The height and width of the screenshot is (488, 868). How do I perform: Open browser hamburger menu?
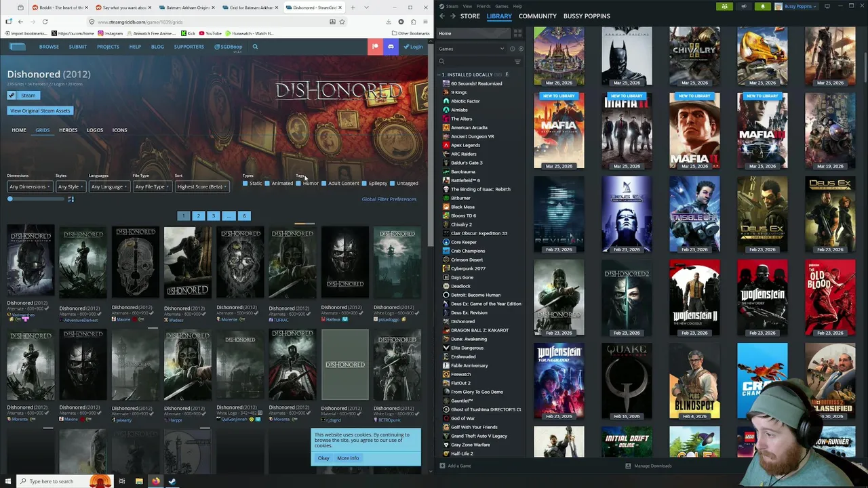pos(425,22)
